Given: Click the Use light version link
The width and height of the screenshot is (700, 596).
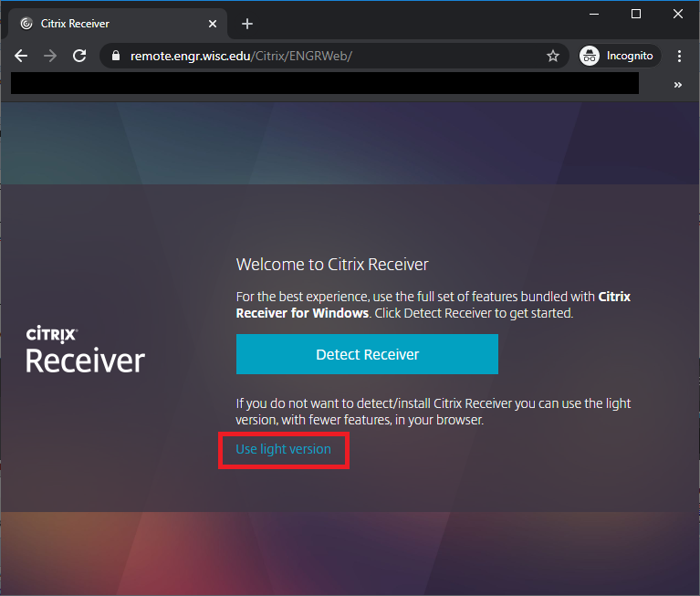Looking at the screenshot, I should pyautogui.click(x=283, y=449).
